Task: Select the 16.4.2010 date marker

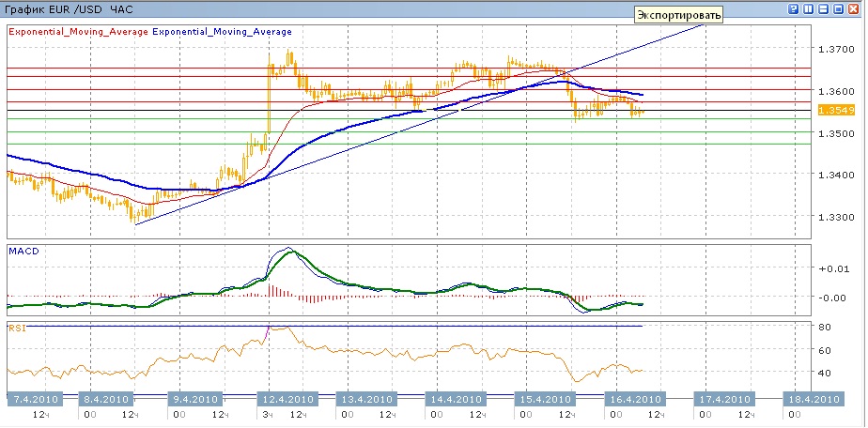Action: 629,398
